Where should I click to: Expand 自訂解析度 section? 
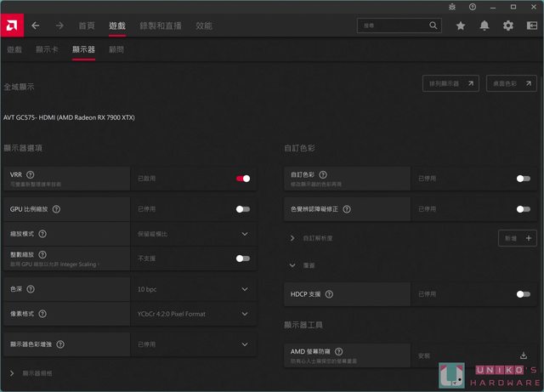(293, 239)
